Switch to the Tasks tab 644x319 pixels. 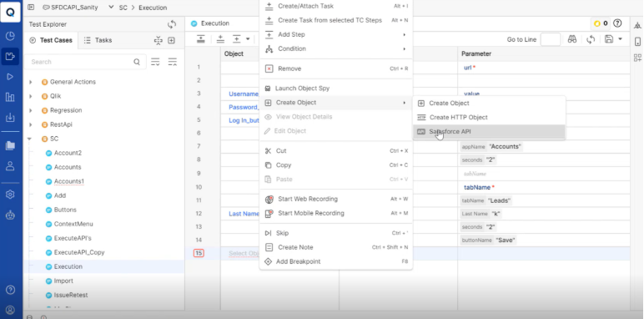[x=98, y=40]
